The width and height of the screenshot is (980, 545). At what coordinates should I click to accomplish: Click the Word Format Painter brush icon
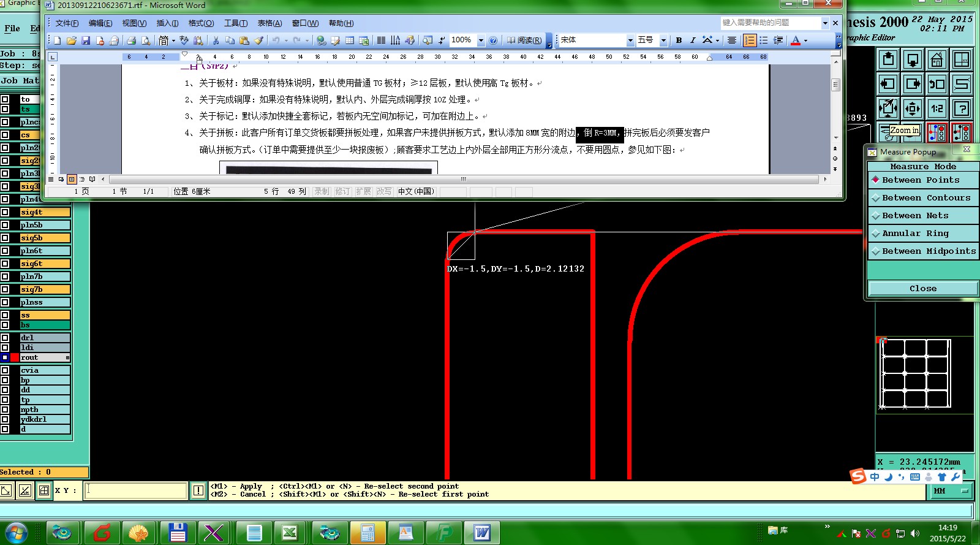258,40
